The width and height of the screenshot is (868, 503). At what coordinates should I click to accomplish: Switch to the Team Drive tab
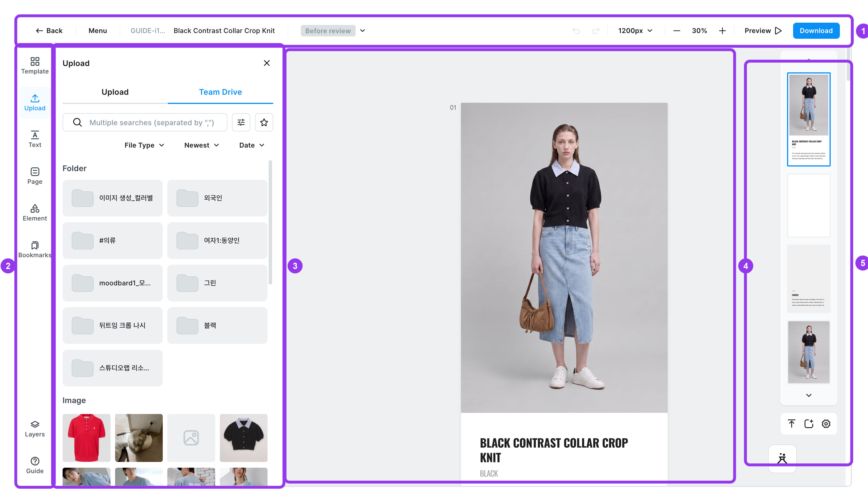(220, 92)
